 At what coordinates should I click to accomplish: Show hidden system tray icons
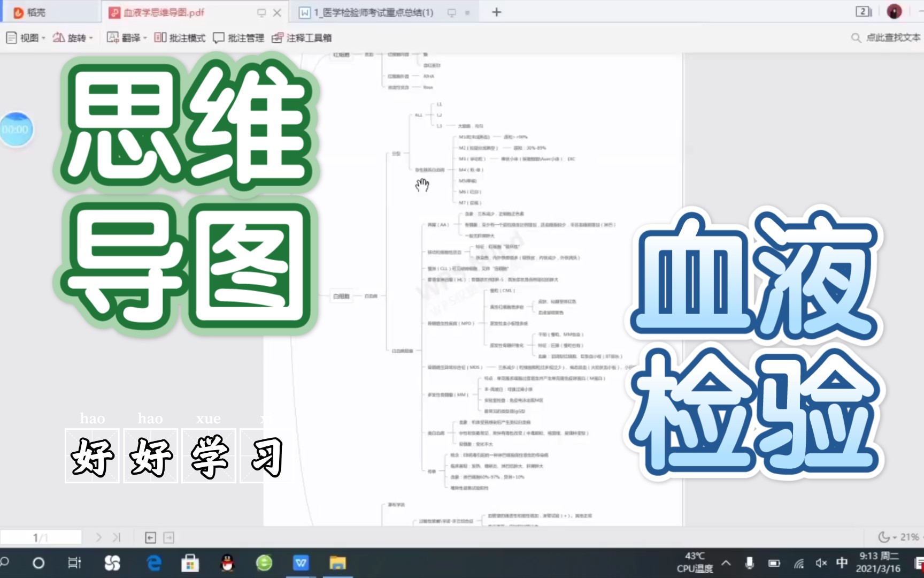[726, 563]
